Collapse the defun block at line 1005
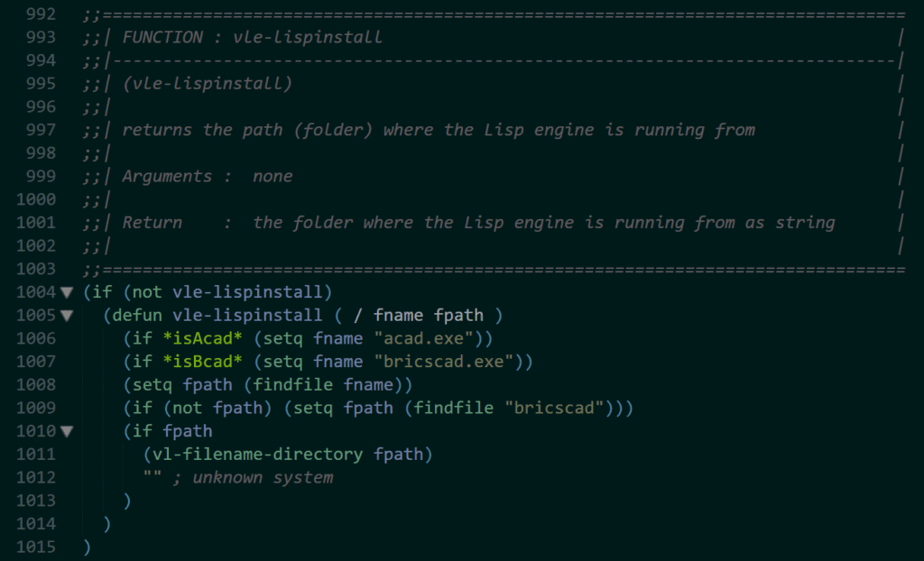Viewport: 924px width, 561px height. pyautogui.click(x=66, y=316)
